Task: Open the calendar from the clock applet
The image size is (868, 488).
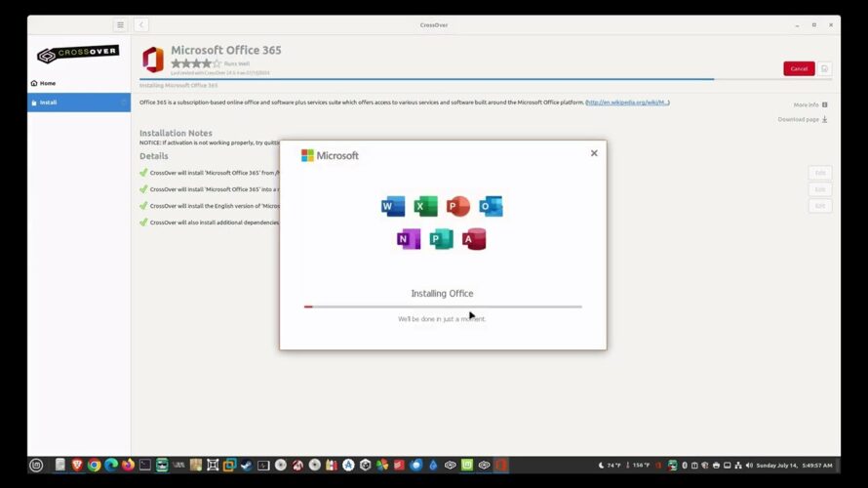Action: (794, 466)
